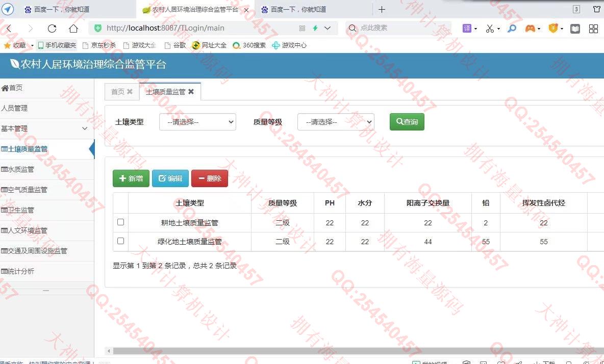Open 首页 in the sidebar
The width and height of the screenshot is (604, 364).
[47, 88]
